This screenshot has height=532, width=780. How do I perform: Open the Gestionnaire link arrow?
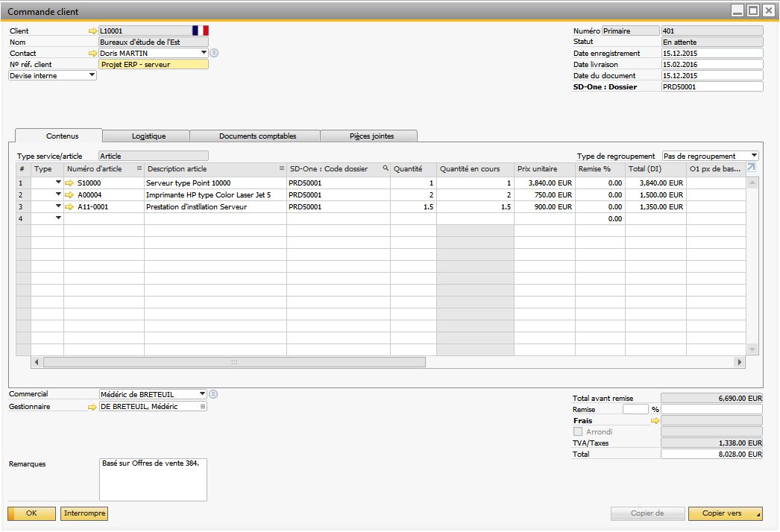(93, 407)
